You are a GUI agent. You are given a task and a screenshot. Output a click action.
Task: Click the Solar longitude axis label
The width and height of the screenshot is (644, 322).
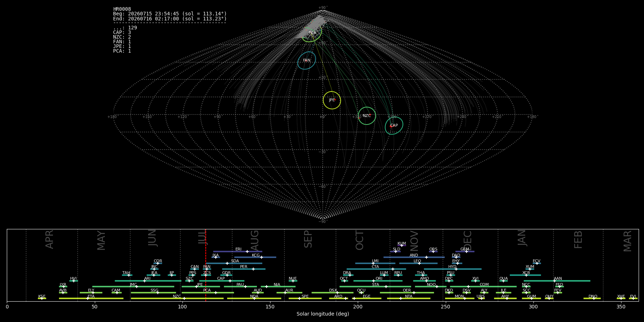[323, 314]
